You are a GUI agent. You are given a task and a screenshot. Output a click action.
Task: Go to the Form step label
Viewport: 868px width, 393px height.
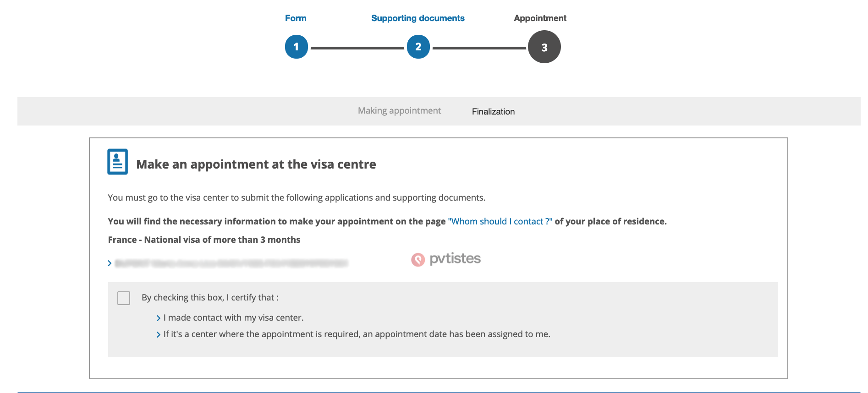(296, 18)
